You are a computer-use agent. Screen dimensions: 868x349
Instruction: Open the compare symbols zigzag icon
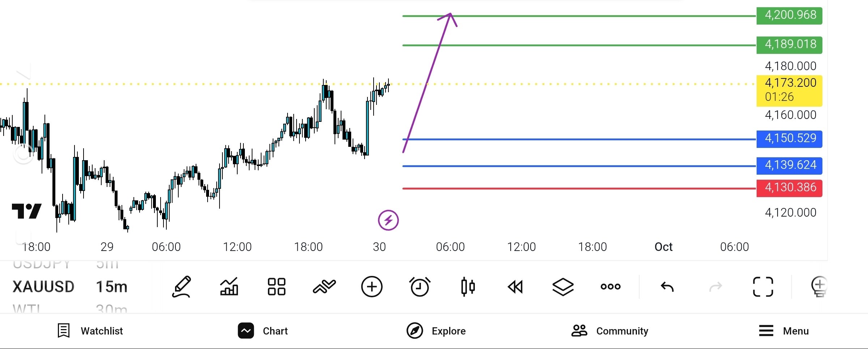[x=324, y=287]
